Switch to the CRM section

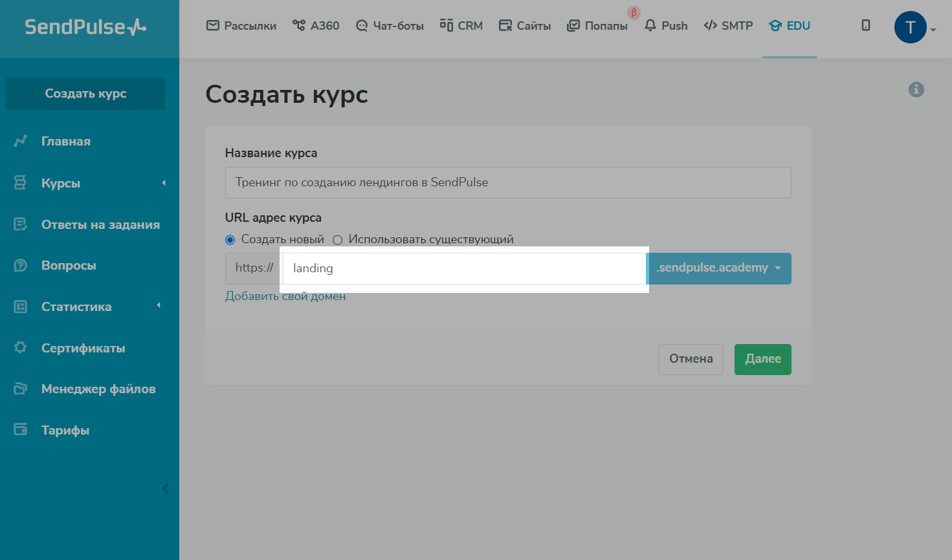(461, 26)
